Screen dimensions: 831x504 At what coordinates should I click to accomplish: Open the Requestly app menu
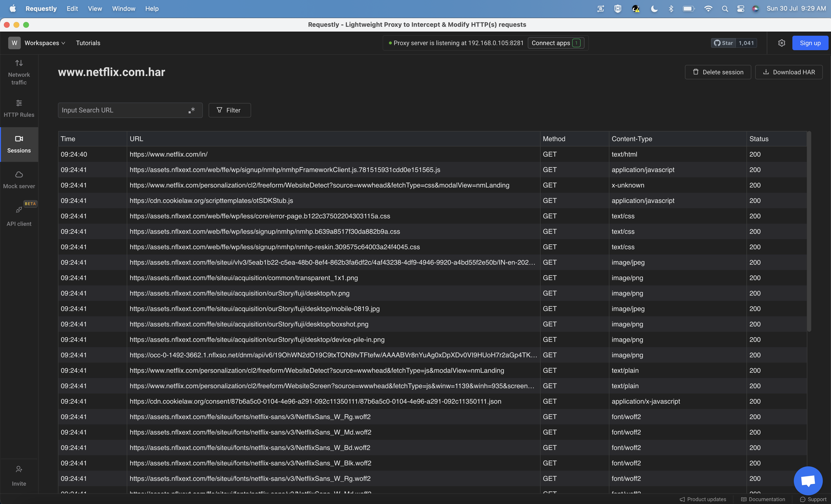point(41,8)
